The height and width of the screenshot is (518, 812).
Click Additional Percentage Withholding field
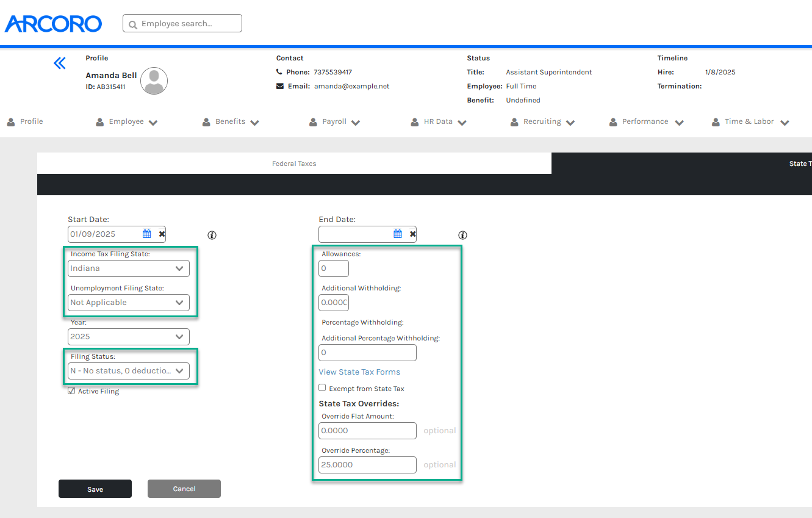(x=367, y=353)
